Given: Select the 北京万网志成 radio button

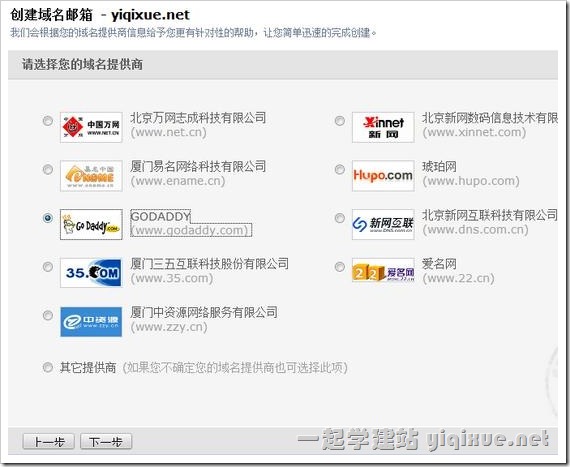Looking at the screenshot, I should 48,121.
